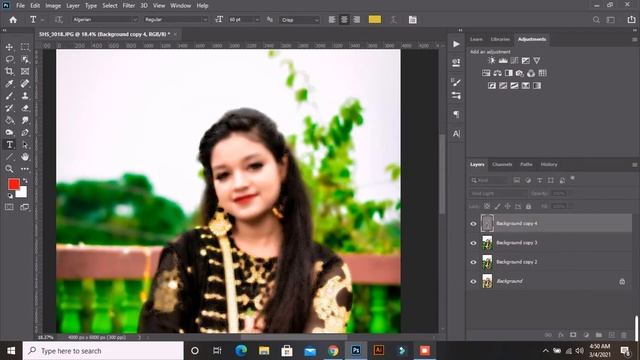Switch to the Channels tab
The height and width of the screenshot is (360, 640).
(x=502, y=164)
